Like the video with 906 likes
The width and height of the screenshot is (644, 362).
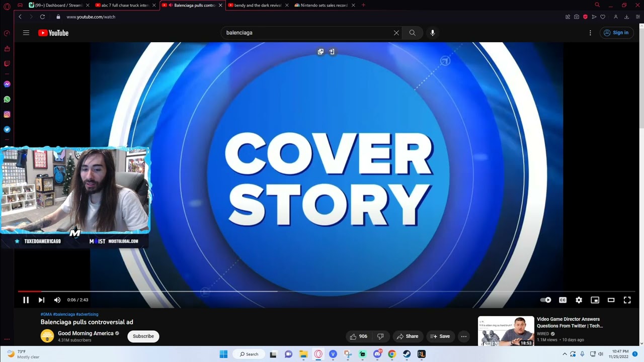[359, 336]
